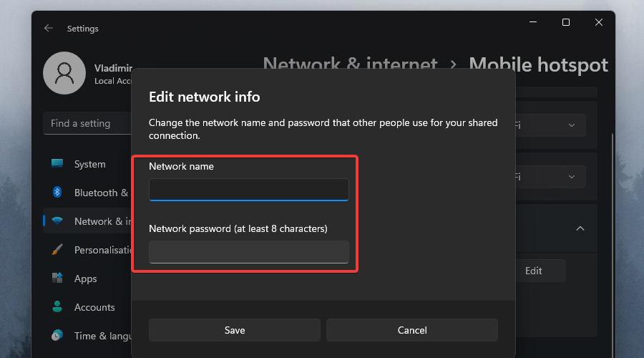Click the Find a setting search box
Screen dimensions: 644x358
click(x=87, y=123)
